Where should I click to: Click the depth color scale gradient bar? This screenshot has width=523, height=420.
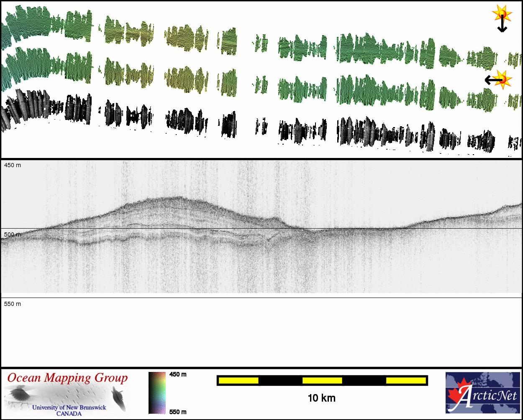pos(157,393)
